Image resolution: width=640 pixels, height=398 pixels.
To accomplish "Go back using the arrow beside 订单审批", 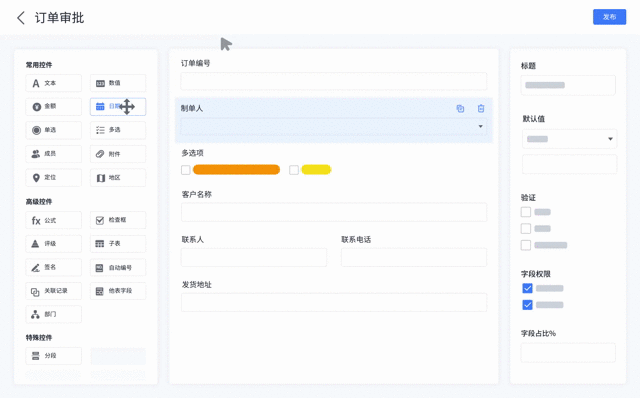I will click(x=21, y=18).
